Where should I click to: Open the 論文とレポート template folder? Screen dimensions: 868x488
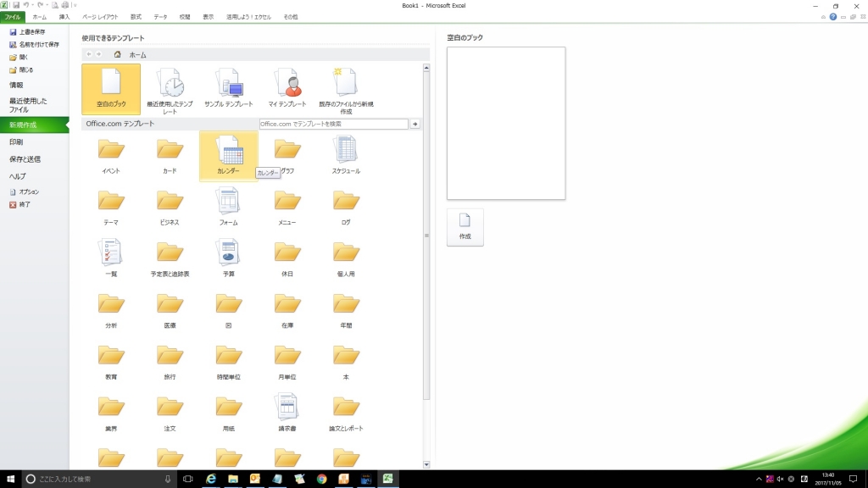pos(346,413)
